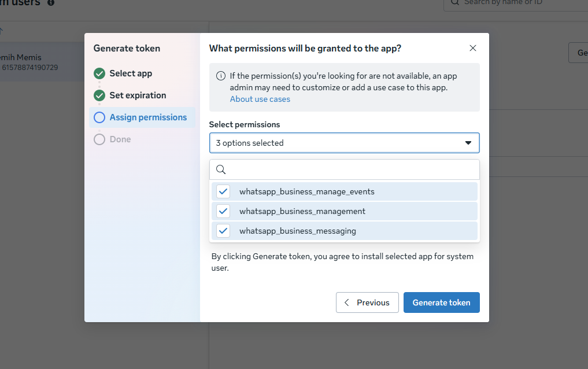Click the info icon next to the users heading
This screenshot has height=369, width=588.
(x=51, y=3)
